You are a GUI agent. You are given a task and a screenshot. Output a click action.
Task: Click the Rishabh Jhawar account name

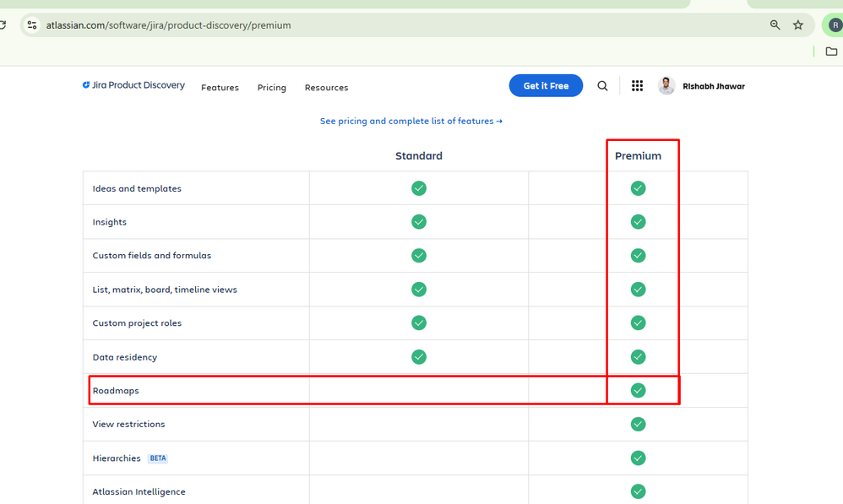[714, 86]
